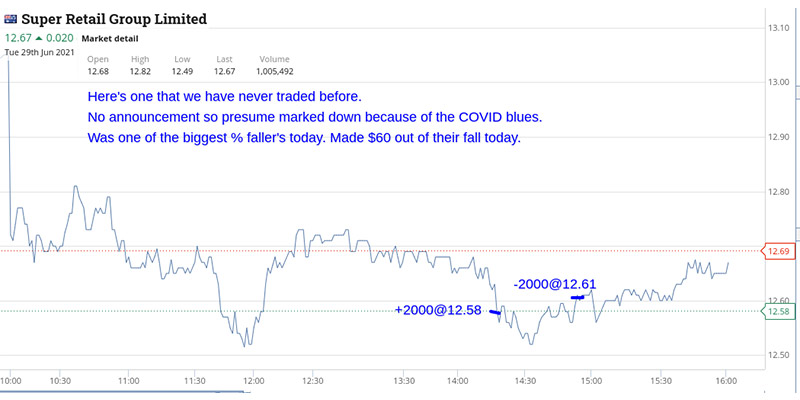
Task: Select the Market detail heading
Action: (110, 39)
